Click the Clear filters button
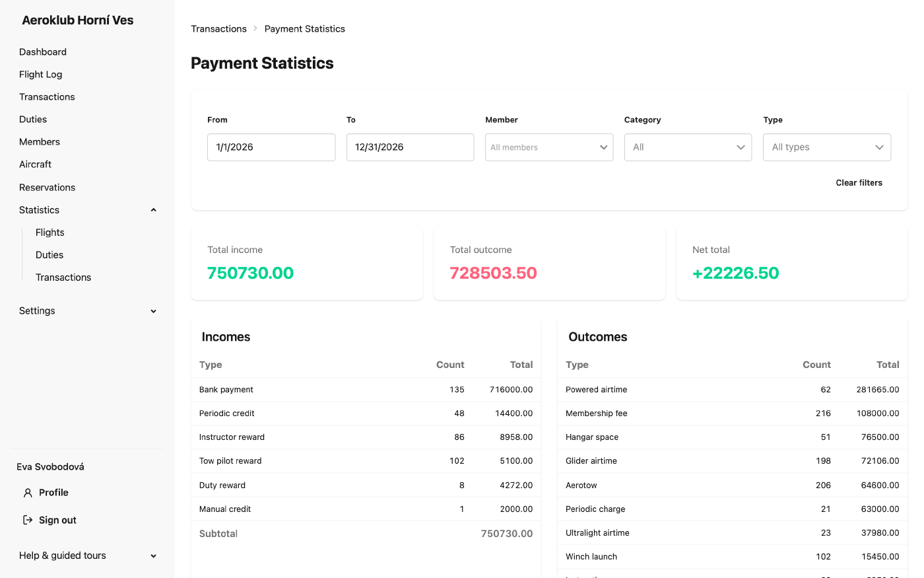The height and width of the screenshot is (578, 924). coord(859,183)
